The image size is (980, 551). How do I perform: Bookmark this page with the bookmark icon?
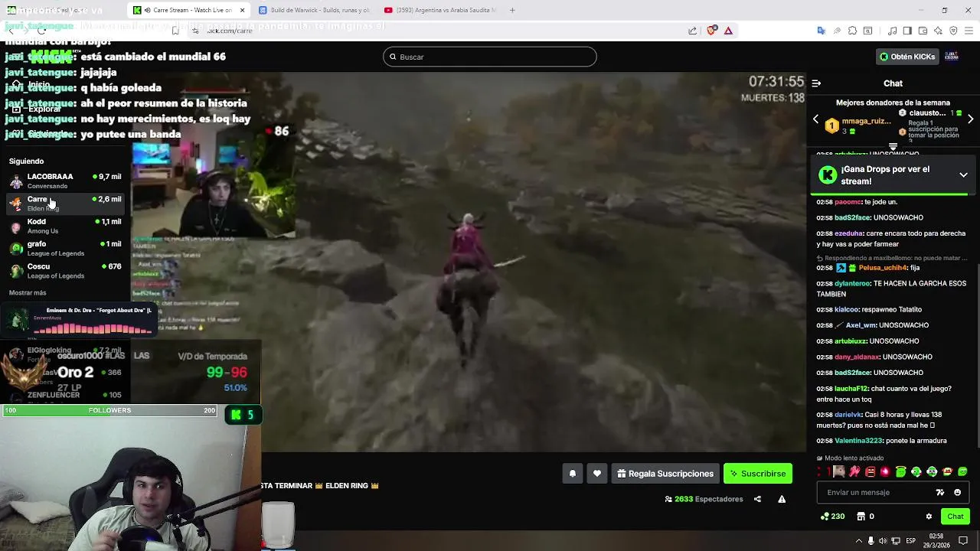(x=175, y=31)
